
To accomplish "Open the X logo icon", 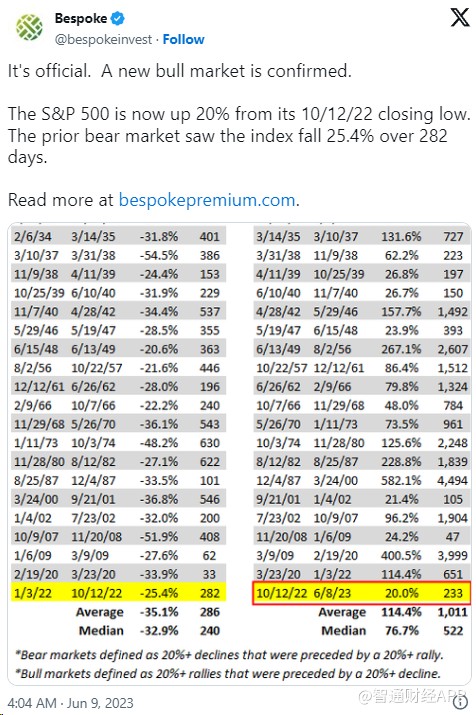I will click(459, 18).
